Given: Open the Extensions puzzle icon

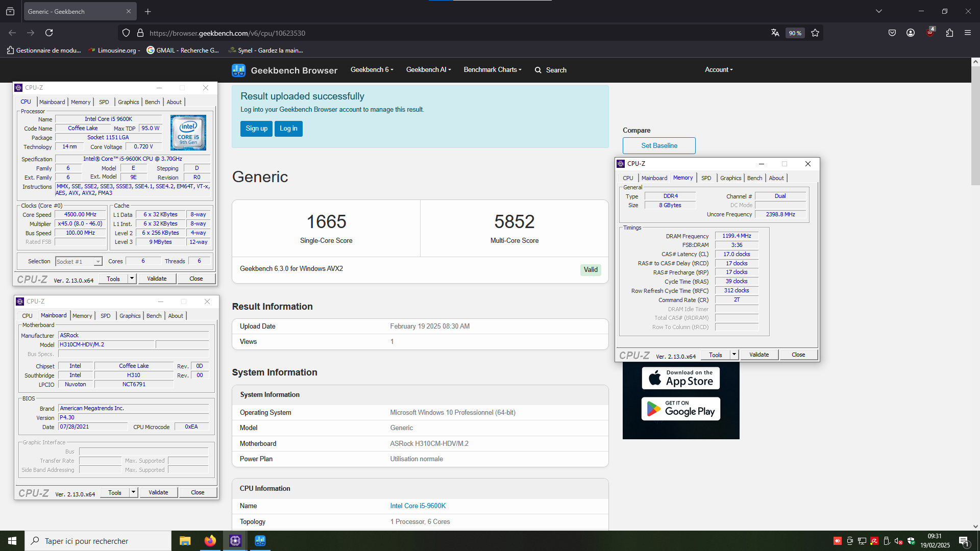Looking at the screenshot, I should 949,33.
